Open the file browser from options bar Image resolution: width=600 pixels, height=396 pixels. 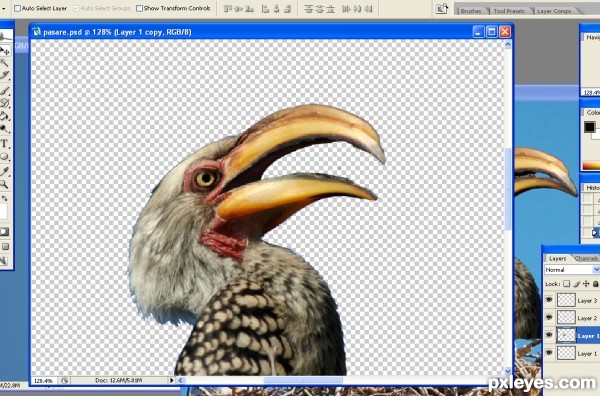pyautogui.click(x=442, y=8)
